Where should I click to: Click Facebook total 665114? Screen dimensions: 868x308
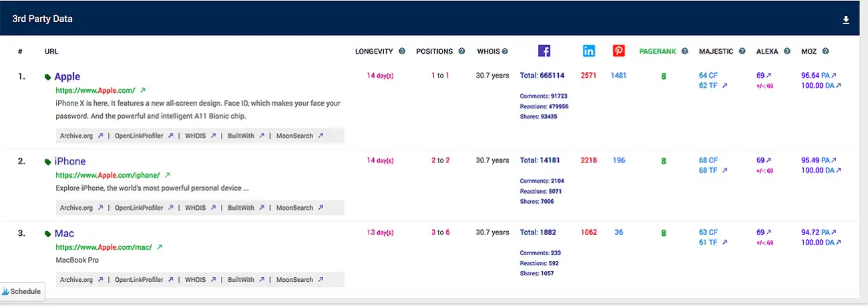click(x=542, y=75)
